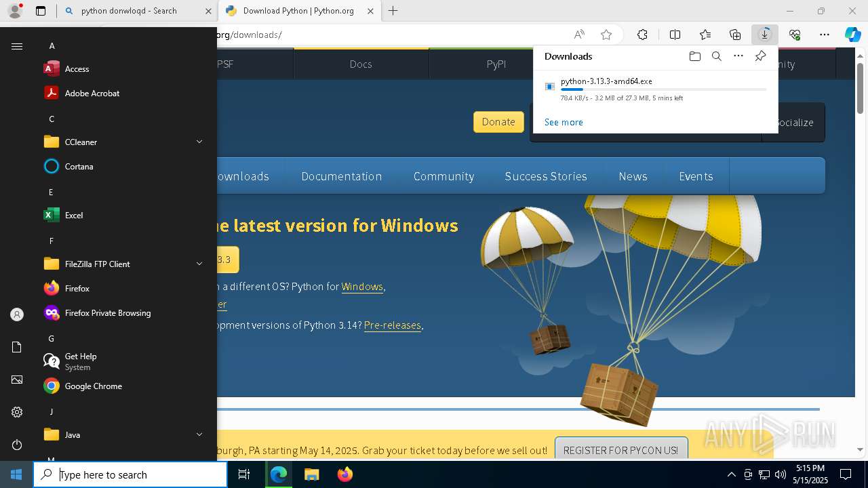Click the Downloads toolbar button
This screenshot has height=488, width=868.
coord(765,35)
